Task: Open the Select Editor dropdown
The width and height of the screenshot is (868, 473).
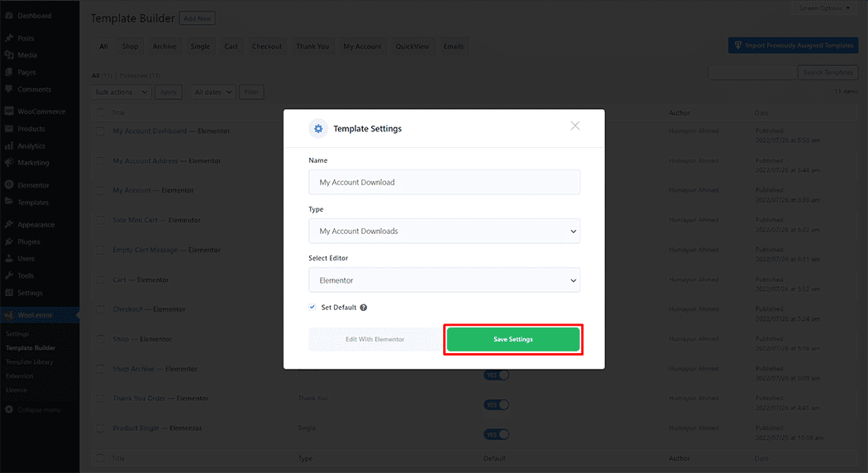Action: (x=444, y=280)
